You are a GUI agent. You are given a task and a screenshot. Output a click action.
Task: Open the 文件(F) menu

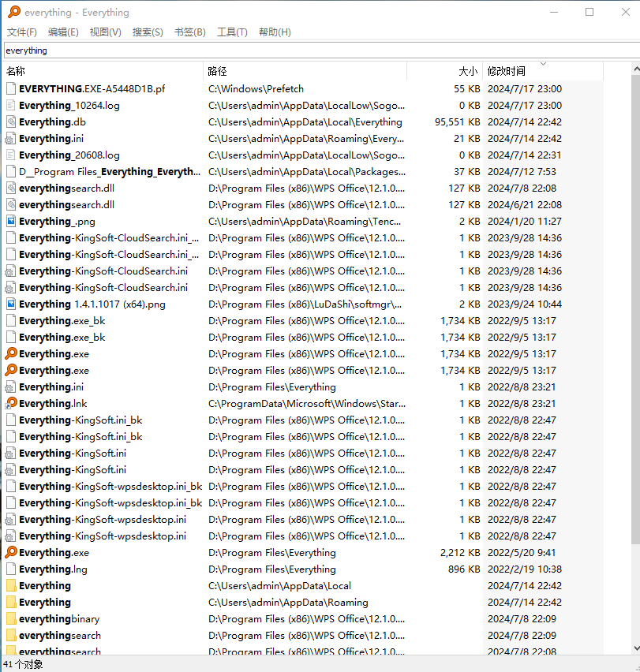[x=22, y=32]
